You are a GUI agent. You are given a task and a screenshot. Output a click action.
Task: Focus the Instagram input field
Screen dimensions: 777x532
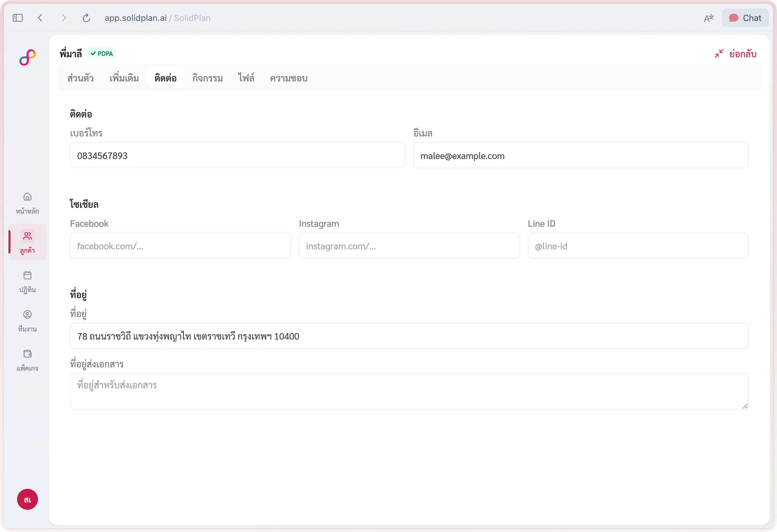(409, 246)
